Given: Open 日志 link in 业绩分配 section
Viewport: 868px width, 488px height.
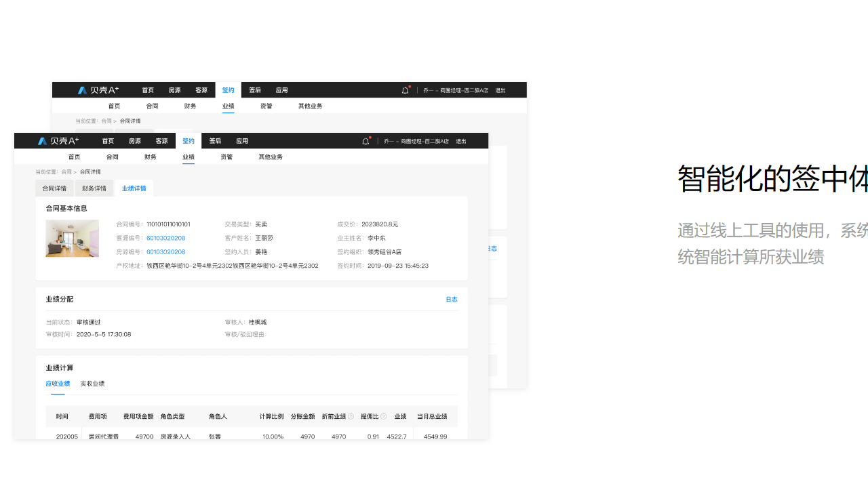Looking at the screenshot, I should pyautogui.click(x=452, y=300).
